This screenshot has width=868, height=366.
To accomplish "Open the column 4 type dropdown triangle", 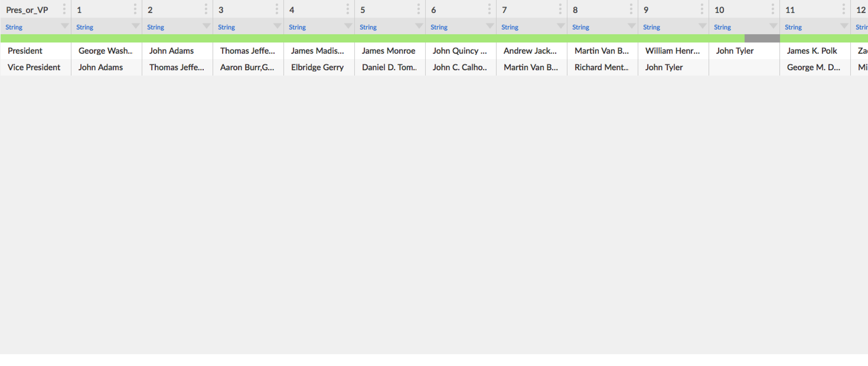I will (348, 26).
